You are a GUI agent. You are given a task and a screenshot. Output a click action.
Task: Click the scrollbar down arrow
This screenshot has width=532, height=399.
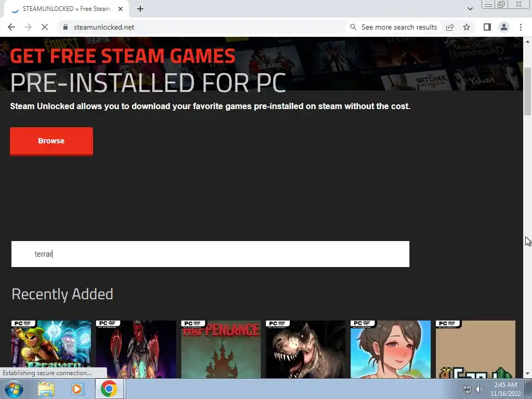528,374
